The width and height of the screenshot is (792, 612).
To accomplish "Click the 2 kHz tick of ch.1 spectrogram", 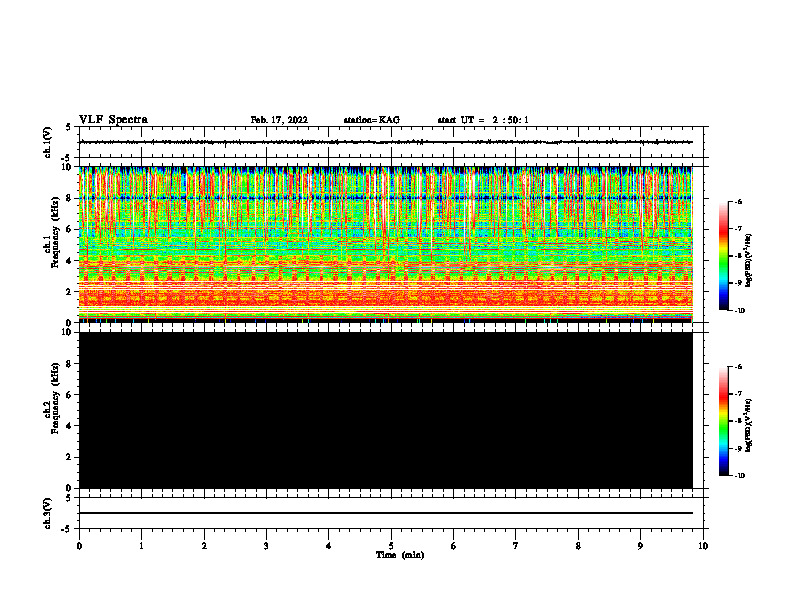I will click(x=71, y=291).
